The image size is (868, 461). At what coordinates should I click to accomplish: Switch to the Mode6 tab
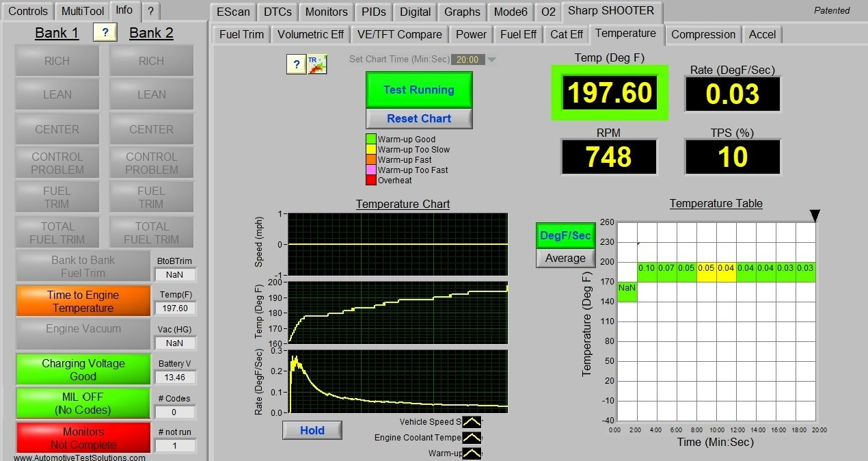coord(510,12)
